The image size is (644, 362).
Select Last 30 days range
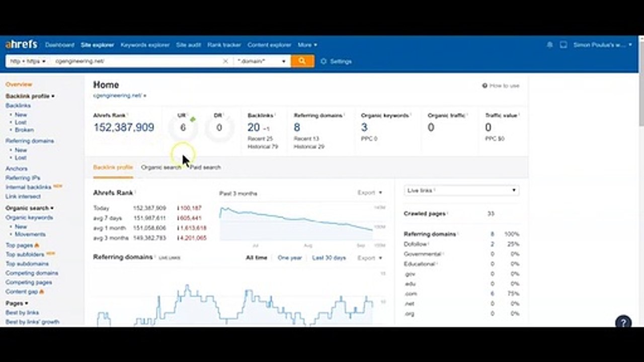tap(329, 258)
